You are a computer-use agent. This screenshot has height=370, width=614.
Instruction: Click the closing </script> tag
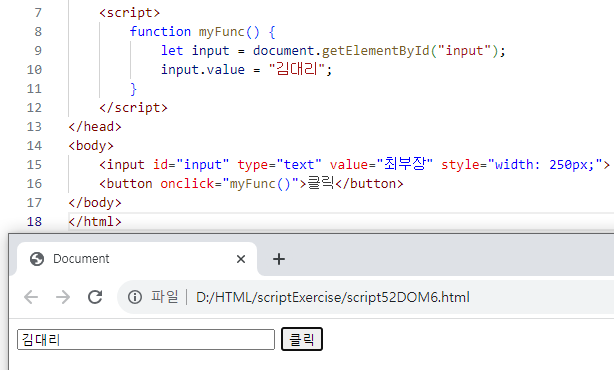pyautogui.click(x=134, y=108)
